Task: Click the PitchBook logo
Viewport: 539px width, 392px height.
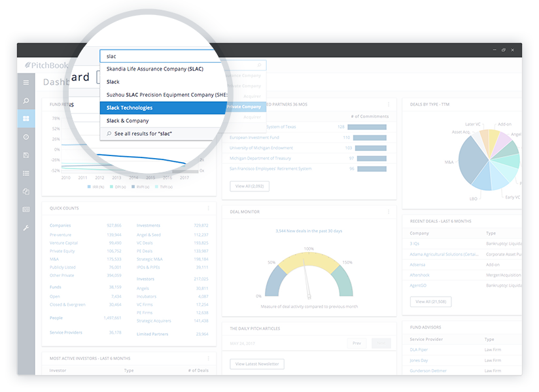Action: tap(46, 65)
